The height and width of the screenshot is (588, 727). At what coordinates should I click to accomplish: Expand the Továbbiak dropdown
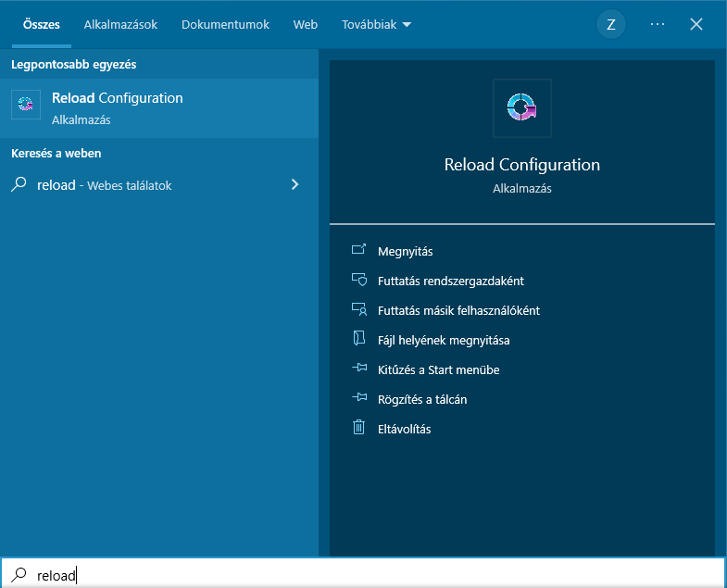pos(377,25)
